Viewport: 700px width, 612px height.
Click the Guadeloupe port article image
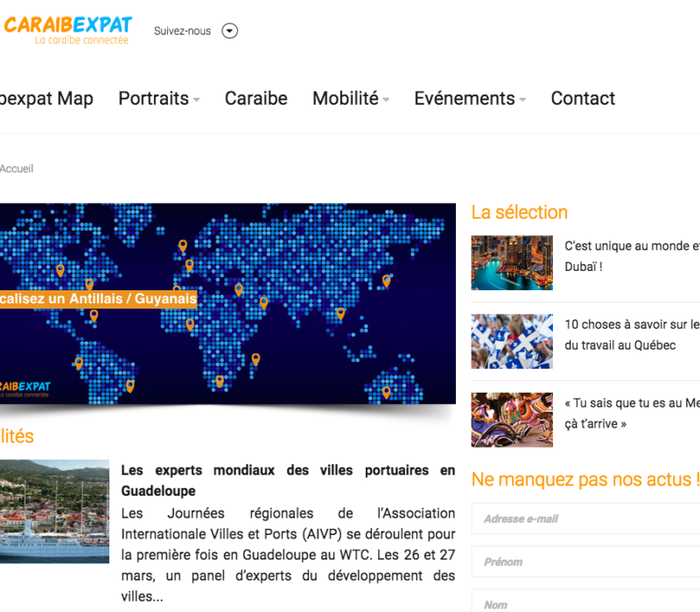click(x=54, y=511)
